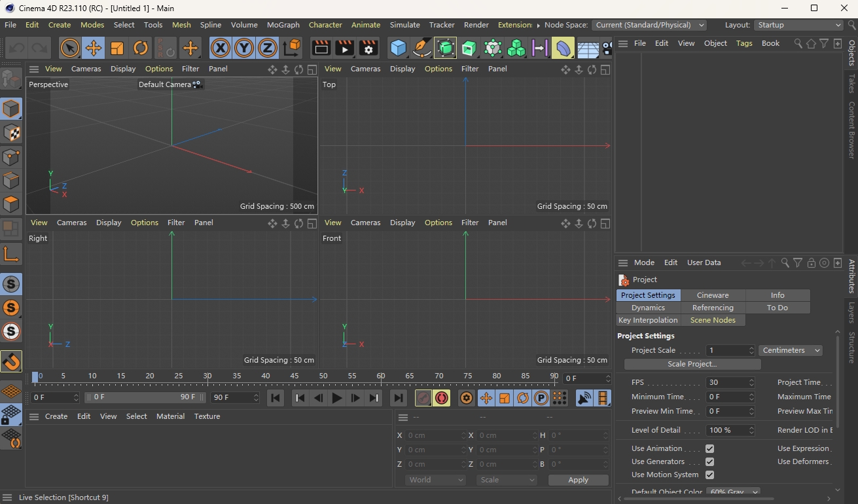Uncheck the Use Animation checkbox
Screen dimensions: 858x504
709,449
